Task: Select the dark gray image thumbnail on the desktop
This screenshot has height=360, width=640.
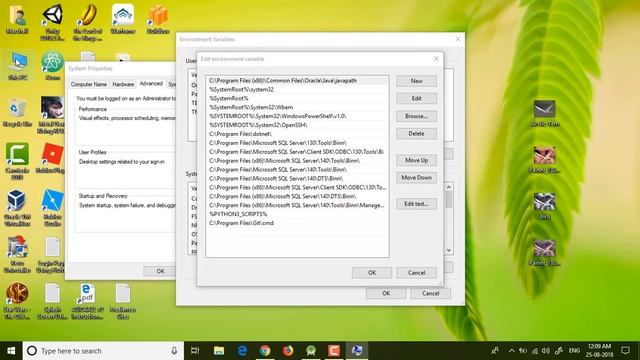Action: tap(544, 109)
